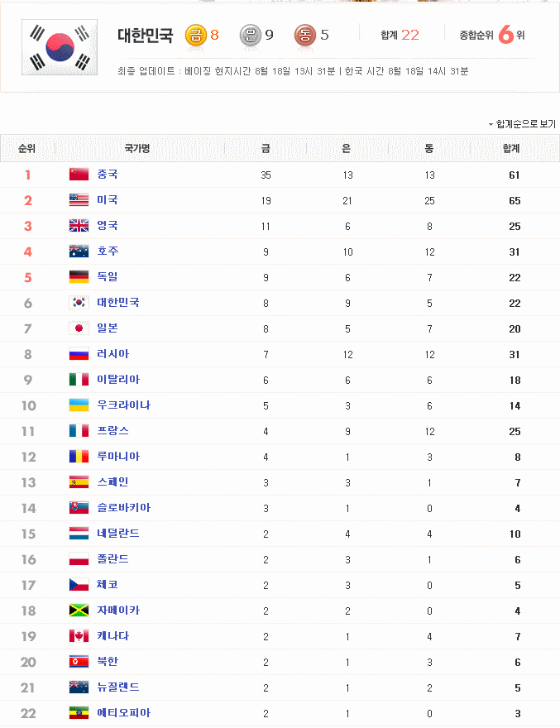Click the 은 column header
560x728 pixels.
[x=347, y=149]
